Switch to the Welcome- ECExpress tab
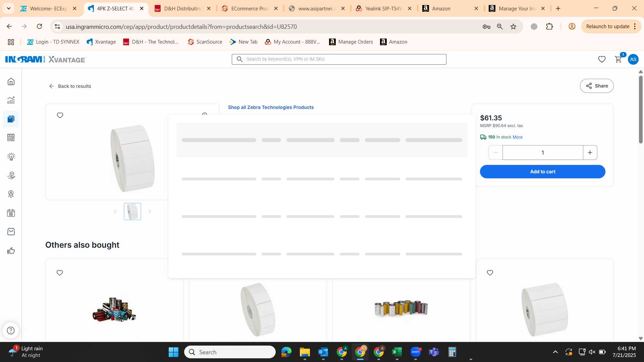Image resolution: width=644 pixels, height=362 pixels. click(49, 9)
